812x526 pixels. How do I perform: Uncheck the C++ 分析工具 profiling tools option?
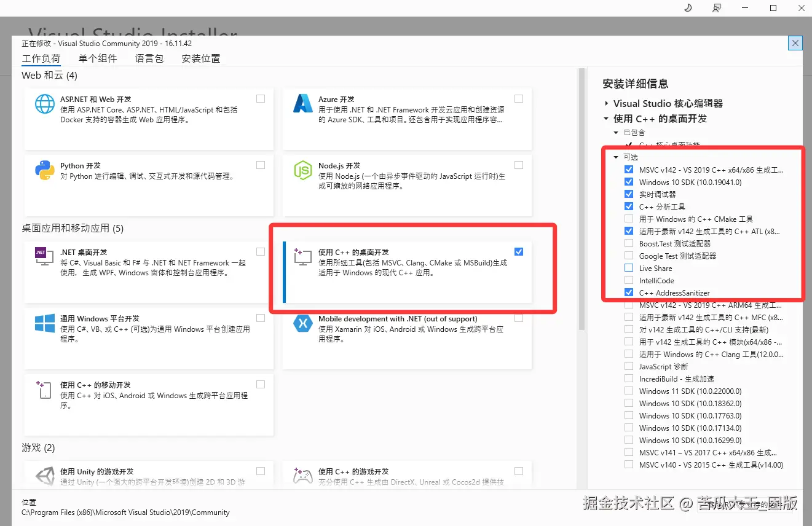[629, 206]
